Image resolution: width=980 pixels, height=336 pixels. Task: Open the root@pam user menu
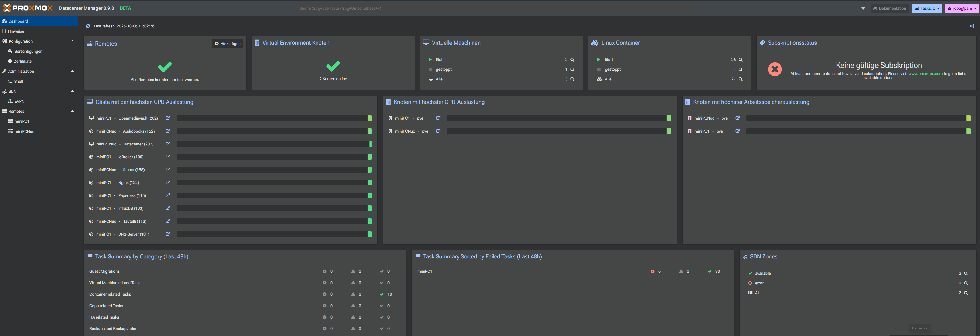click(961, 8)
